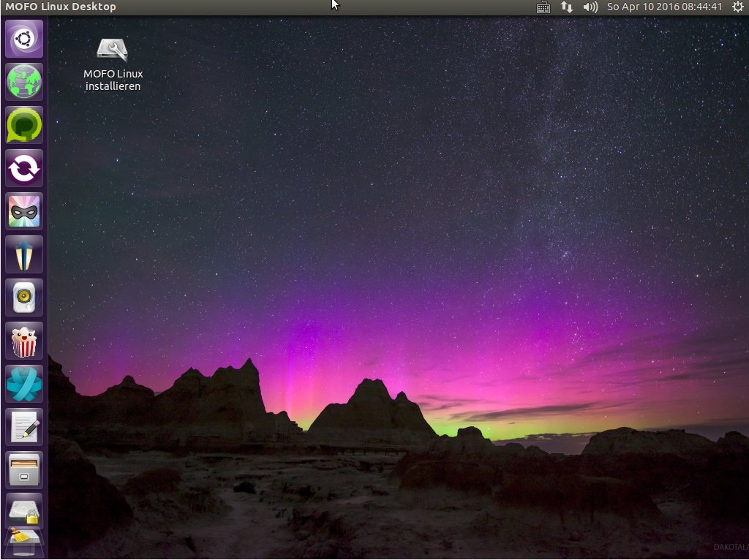This screenshot has height=560, width=749.
Task: Open the sound volume indicator
Action: point(590,7)
